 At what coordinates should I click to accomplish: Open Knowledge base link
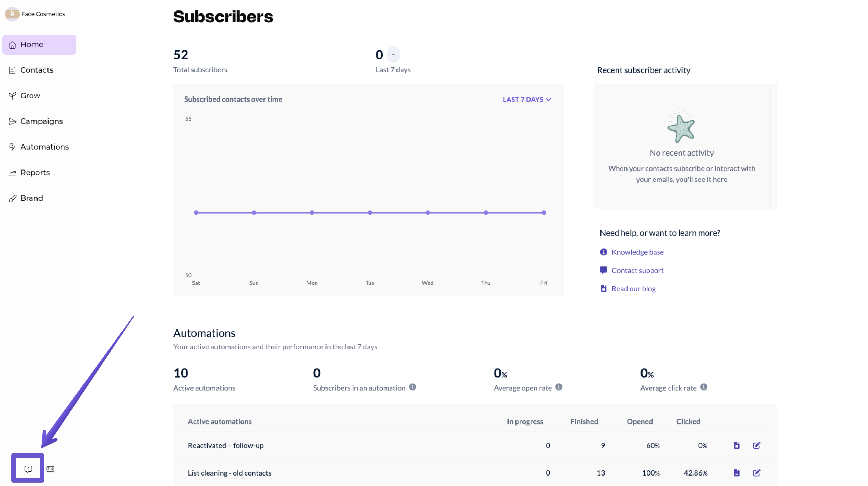pyautogui.click(x=637, y=252)
